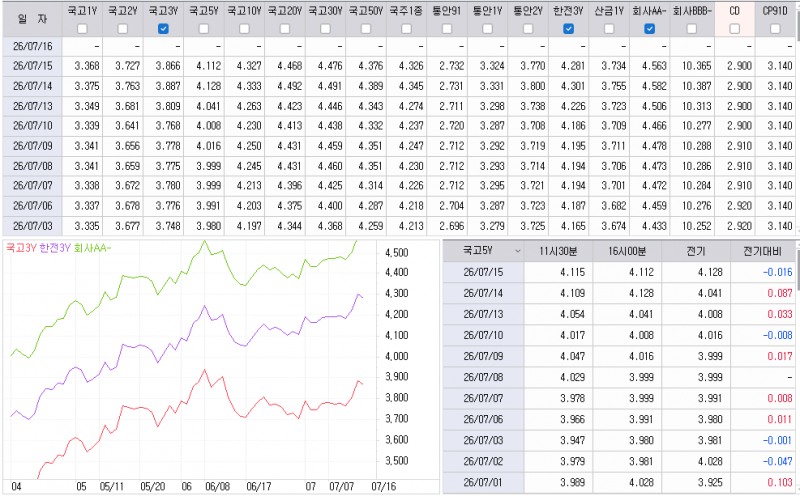This screenshot has width=800, height=496.
Task: Click the 국고3Y chart legend label
Action: (x=21, y=248)
